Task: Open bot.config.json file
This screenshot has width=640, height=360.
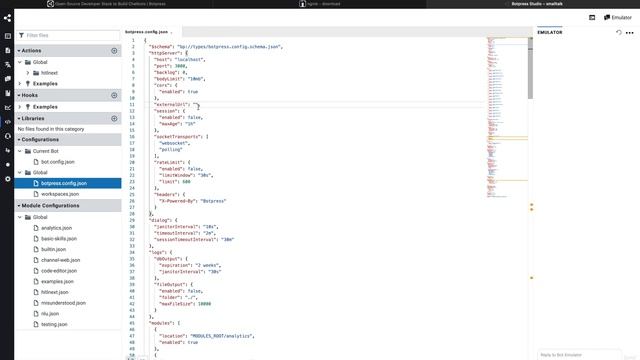Action: (58, 162)
